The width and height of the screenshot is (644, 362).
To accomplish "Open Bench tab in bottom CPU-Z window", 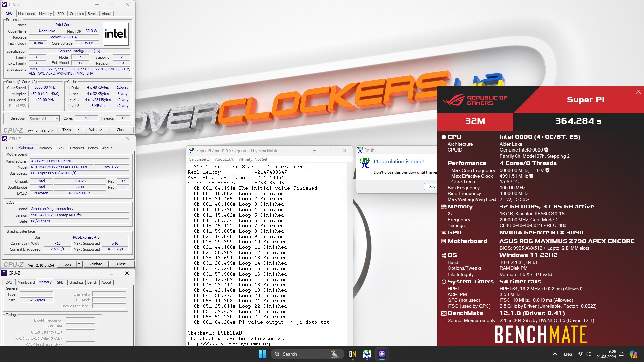I will click(92, 282).
